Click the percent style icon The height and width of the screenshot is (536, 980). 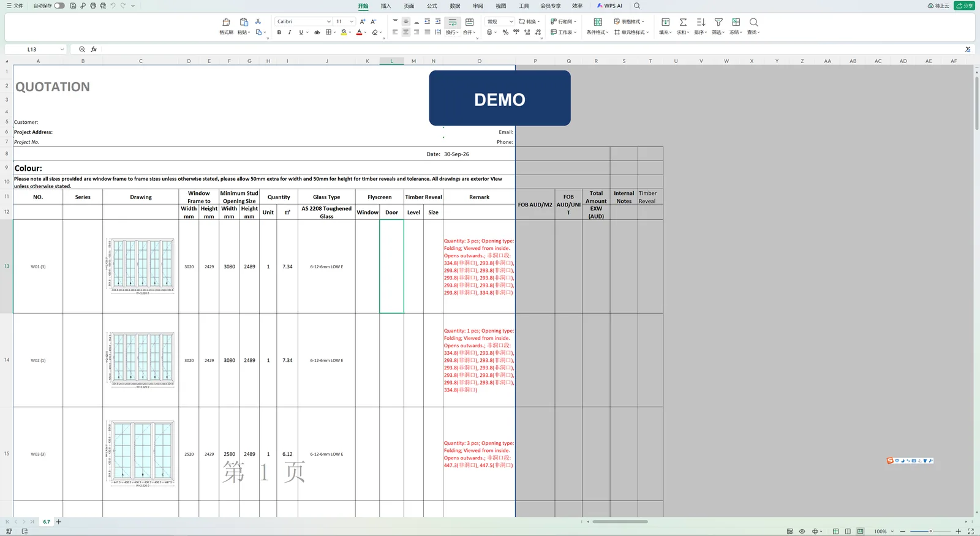pyautogui.click(x=505, y=32)
